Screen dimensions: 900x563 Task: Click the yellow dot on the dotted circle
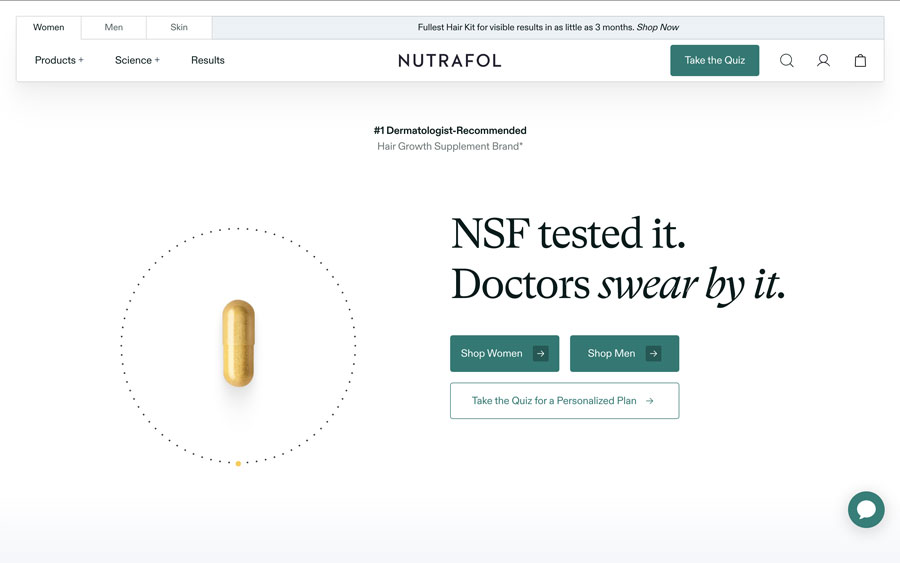coord(238,464)
